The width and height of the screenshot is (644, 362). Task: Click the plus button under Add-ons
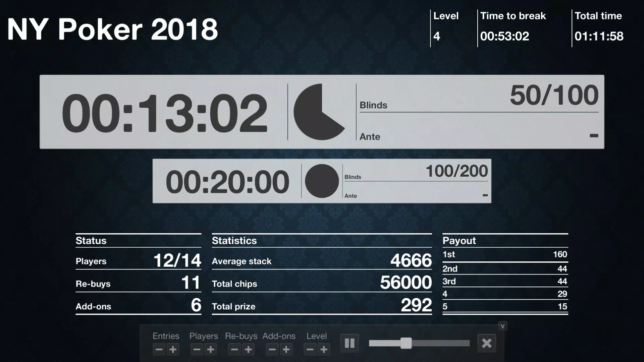coord(286,349)
